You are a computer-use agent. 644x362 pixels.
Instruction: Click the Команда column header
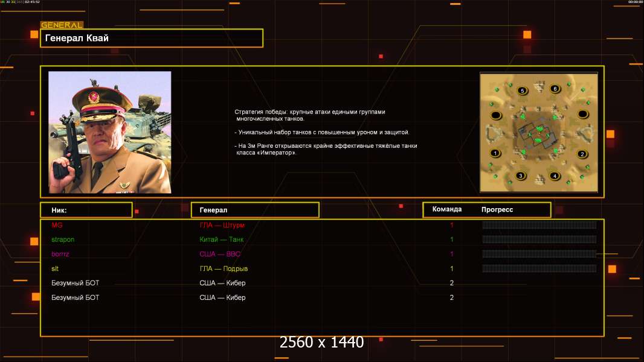tap(447, 209)
